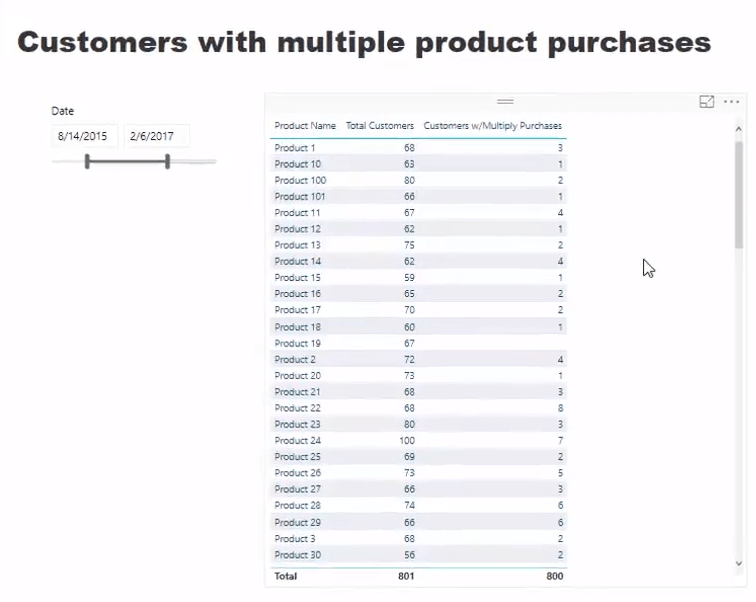The height and width of the screenshot is (602, 756).
Task: Click the left handle of date slider
Action: pos(87,161)
